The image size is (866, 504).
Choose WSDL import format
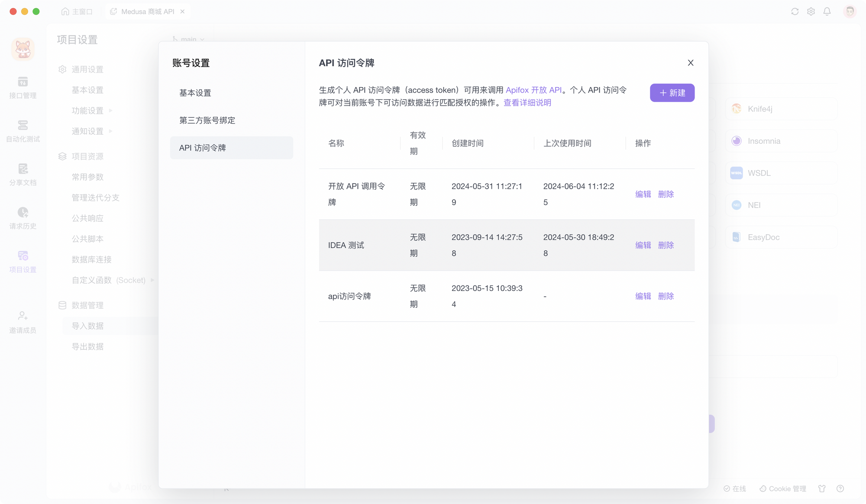[782, 173]
